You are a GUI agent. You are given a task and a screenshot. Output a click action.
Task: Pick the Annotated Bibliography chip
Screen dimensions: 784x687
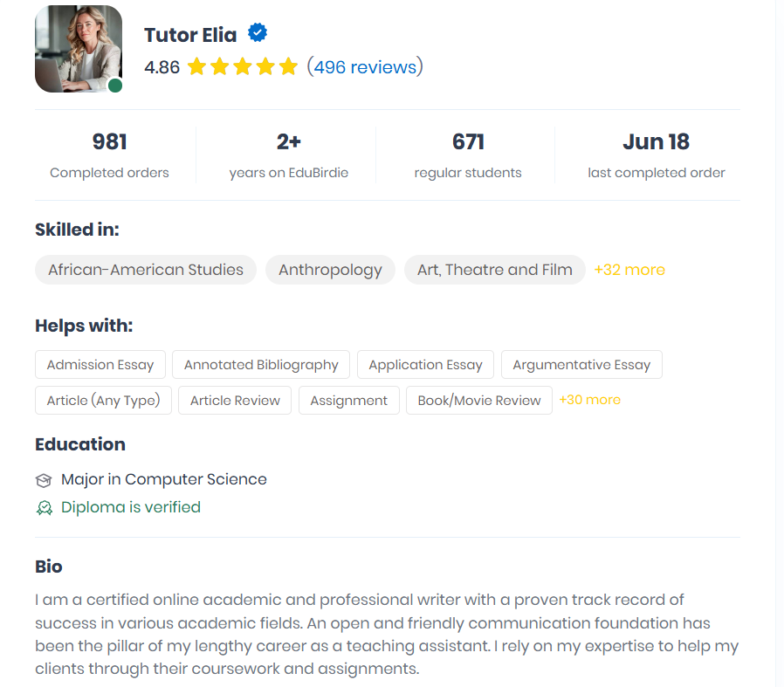[x=261, y=365]
